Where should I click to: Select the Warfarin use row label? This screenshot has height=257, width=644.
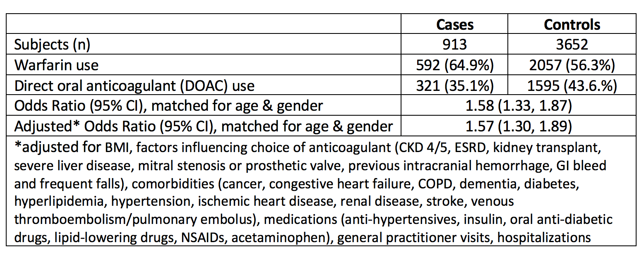pos(56,65)
